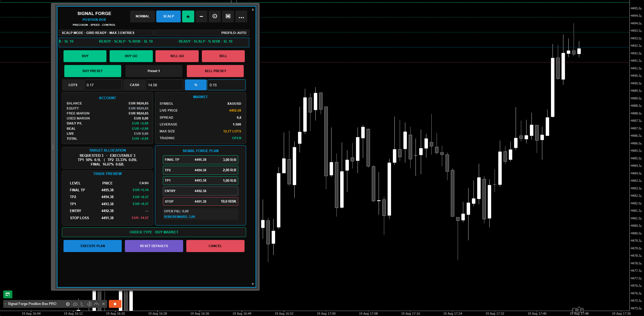Image resolution: width=644 pixels, height=316 pixels.
Task: Click the percent input field showing 0.15
Action: pos(226,85)
